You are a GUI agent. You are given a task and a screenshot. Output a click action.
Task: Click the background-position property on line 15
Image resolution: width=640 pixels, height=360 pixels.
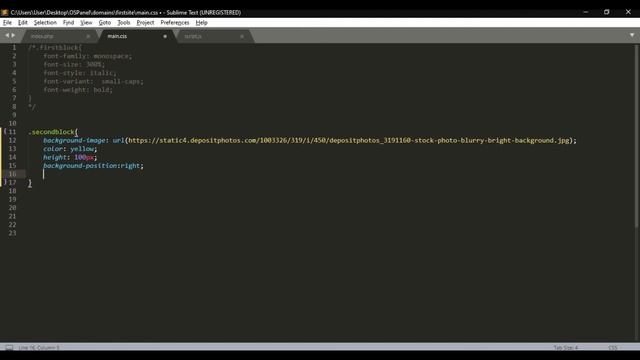[80, 166]
